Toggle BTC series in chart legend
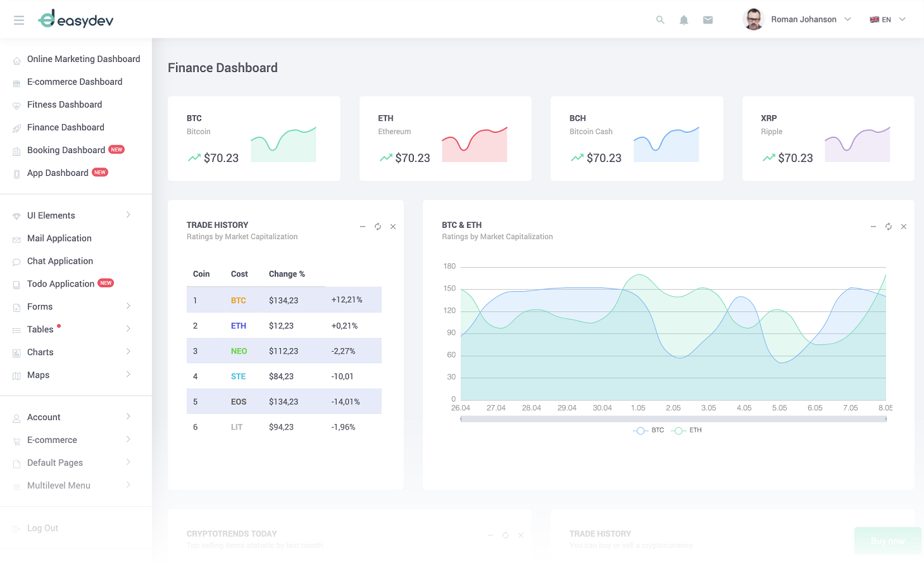 (649, 430)
